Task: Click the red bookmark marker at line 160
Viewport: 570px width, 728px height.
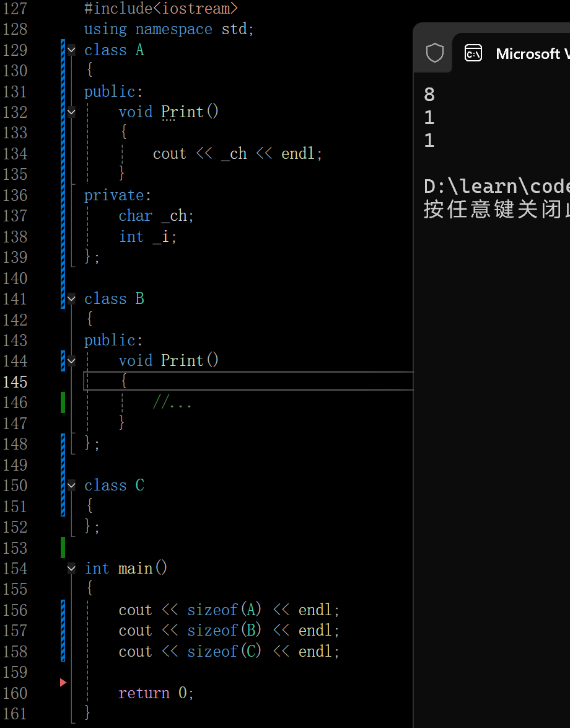Action: (63, 682)
